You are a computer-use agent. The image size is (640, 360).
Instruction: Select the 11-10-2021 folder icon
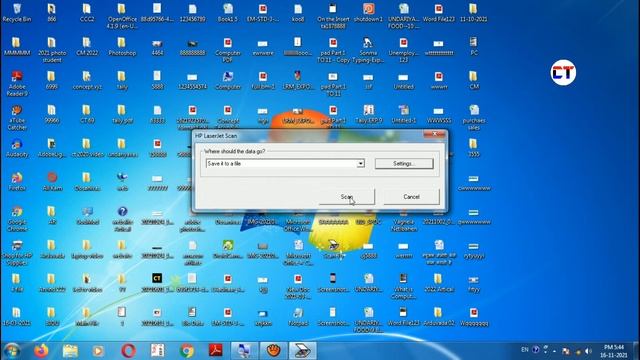click(473, 12)
